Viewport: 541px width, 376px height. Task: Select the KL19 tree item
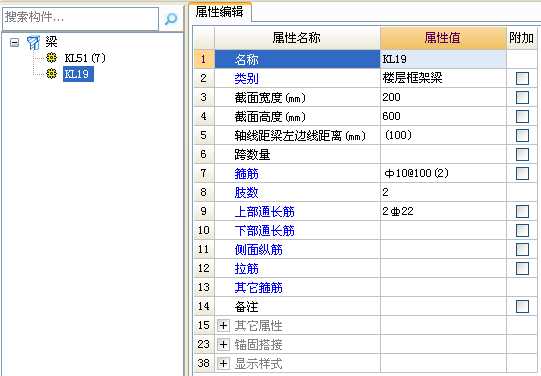click(78, 74)
